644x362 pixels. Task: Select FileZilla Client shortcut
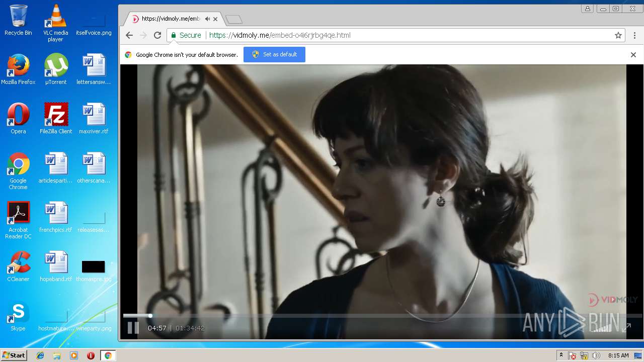(x=55, y=119)
